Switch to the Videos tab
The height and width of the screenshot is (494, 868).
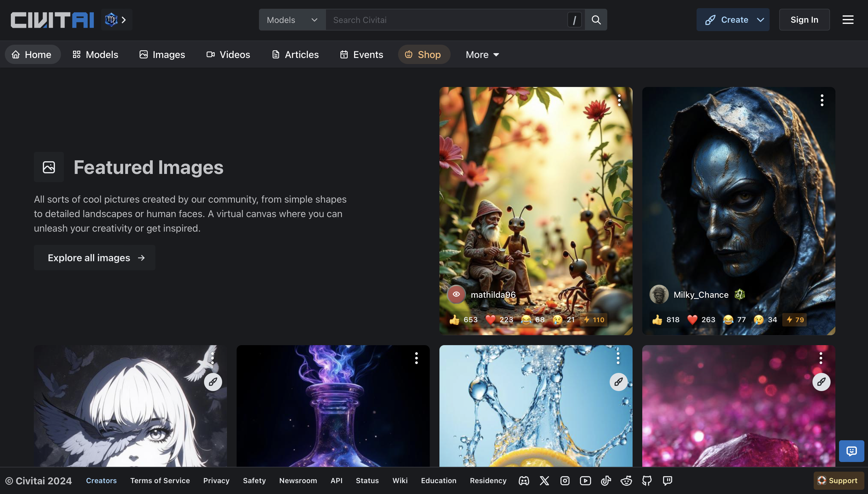point(228,55)
